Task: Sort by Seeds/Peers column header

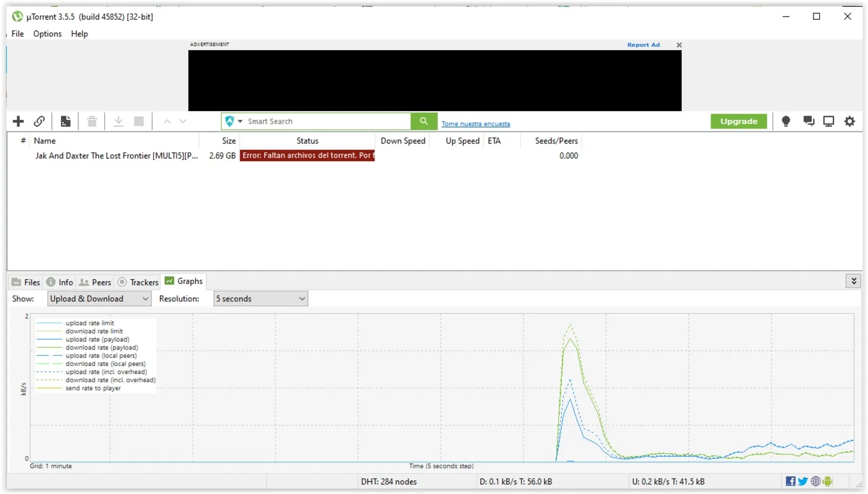Action: click(551, 141)
